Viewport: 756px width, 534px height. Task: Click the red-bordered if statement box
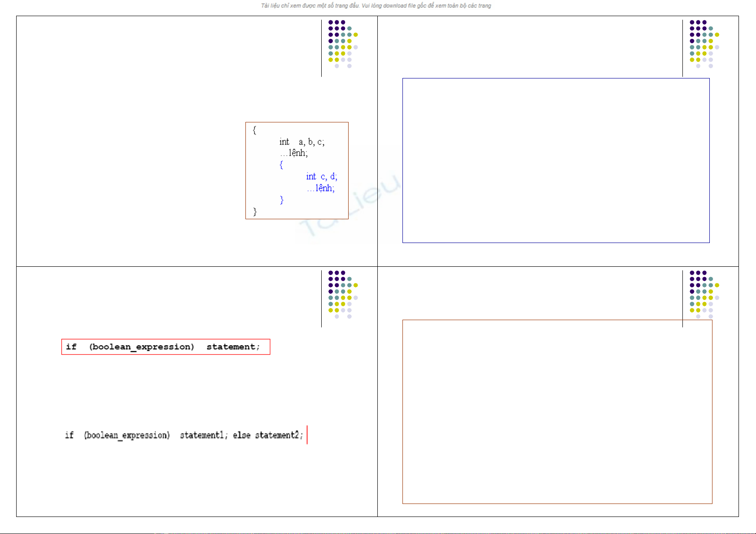(x=166, y=347)
